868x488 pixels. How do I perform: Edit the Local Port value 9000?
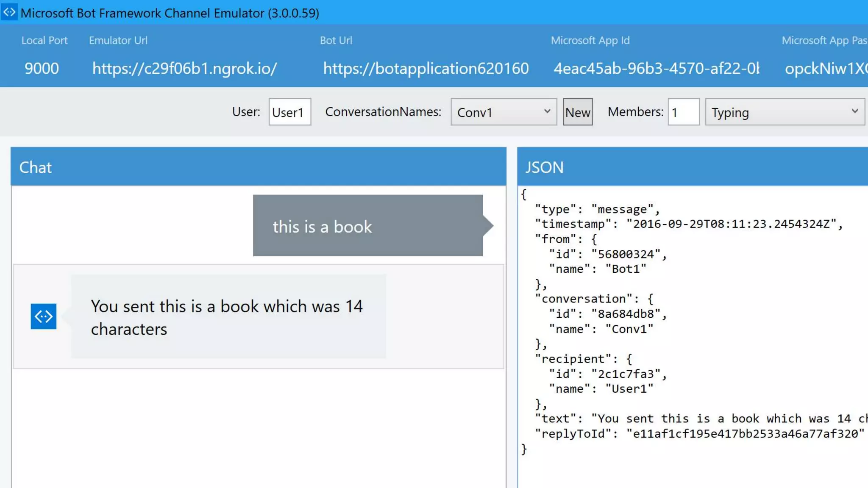click(42, 69)
